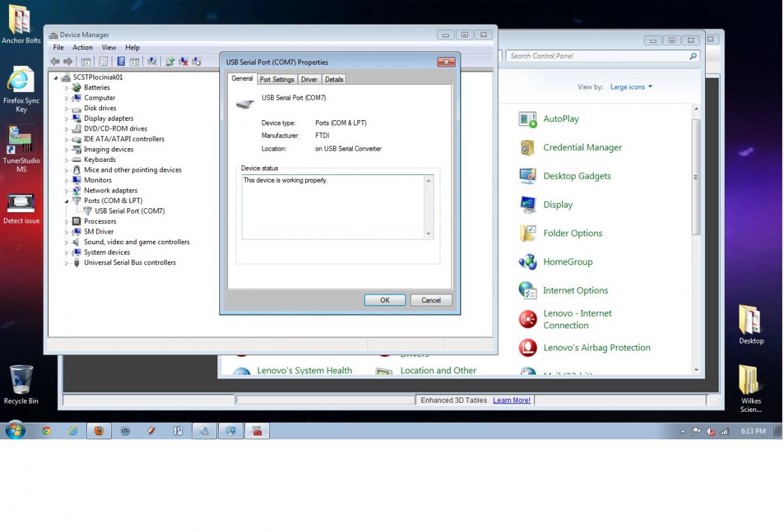Select USB Serial Port (COM7) tree item
The width and height of the screenshot is (784, 532).
click(129, 211)
